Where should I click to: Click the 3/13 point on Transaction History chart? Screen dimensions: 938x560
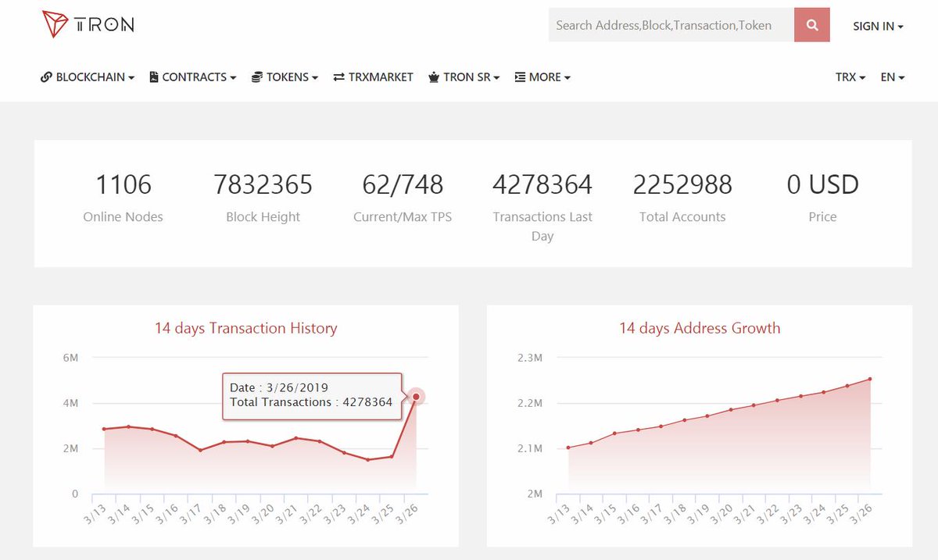tap(104, 429)
